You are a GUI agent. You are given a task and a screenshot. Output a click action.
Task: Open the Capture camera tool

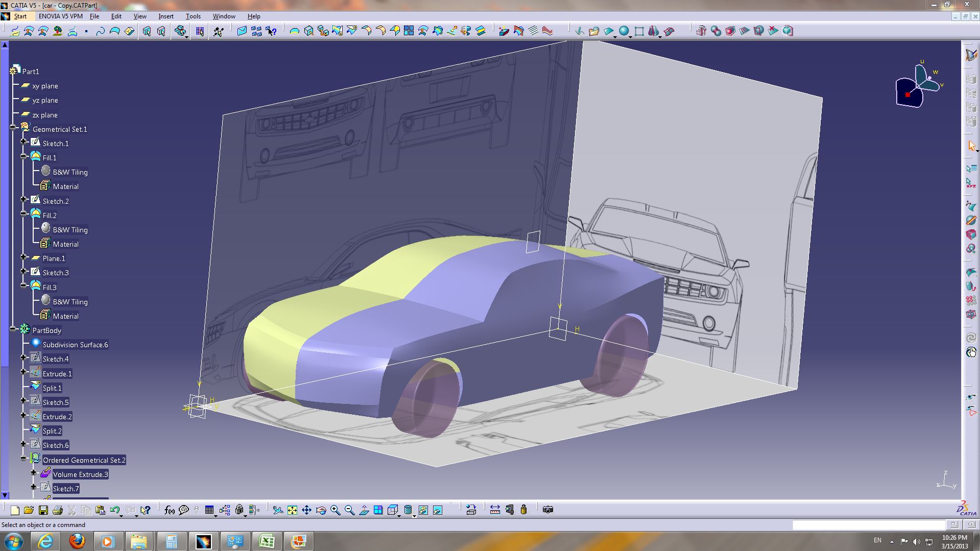coord(548,510)
